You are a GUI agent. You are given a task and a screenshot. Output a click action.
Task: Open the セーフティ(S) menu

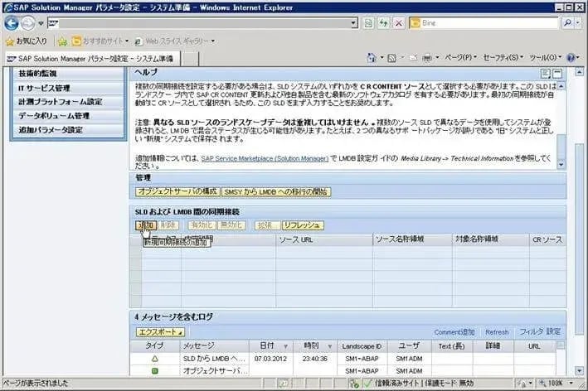pyautogui.click(x=503, y=58)
